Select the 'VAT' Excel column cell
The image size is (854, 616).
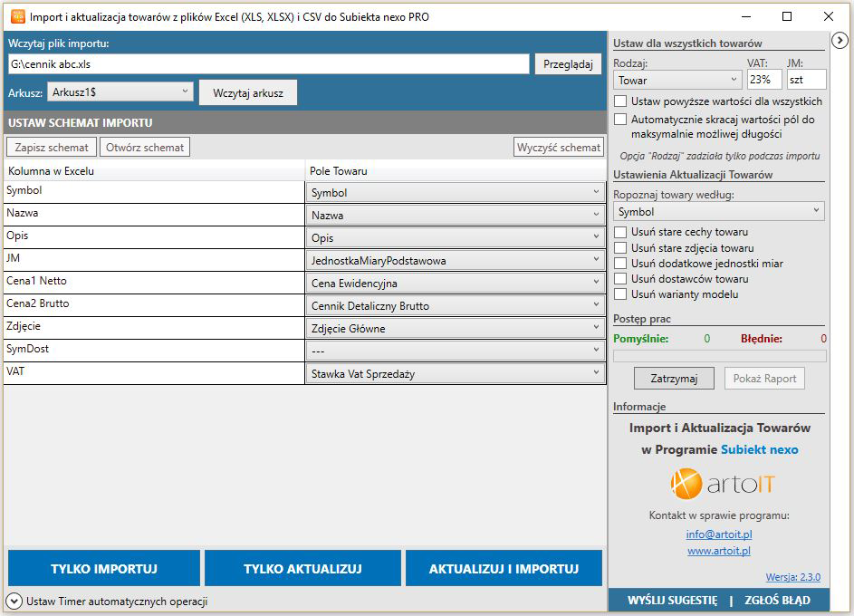[154, 373]
